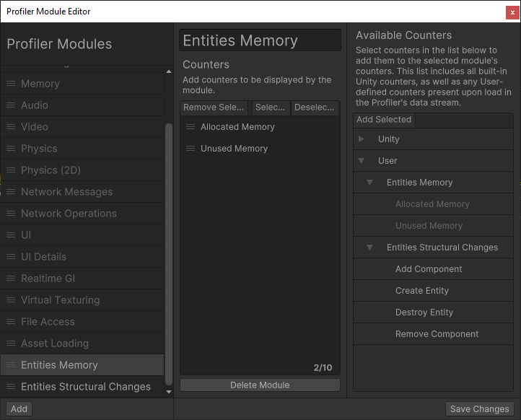This screenshot has width=521, height=420.
Task: Select the File Access module
Action: [82, 321]
